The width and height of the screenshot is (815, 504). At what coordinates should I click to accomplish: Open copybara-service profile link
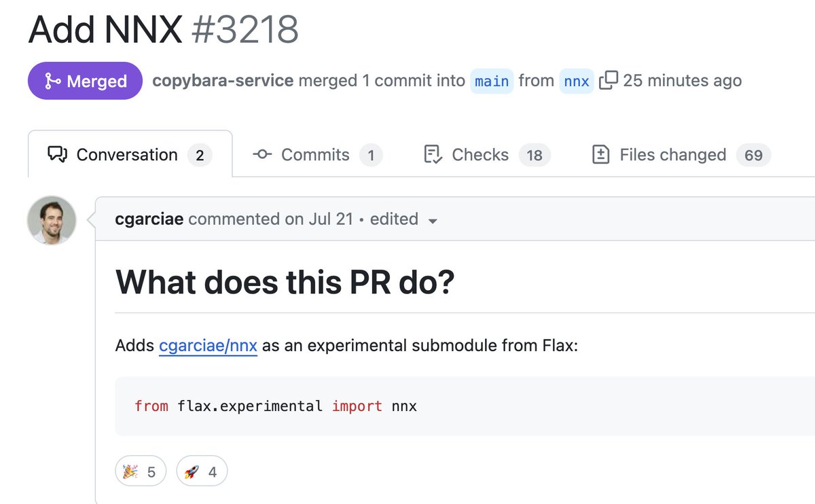[223, 80]
